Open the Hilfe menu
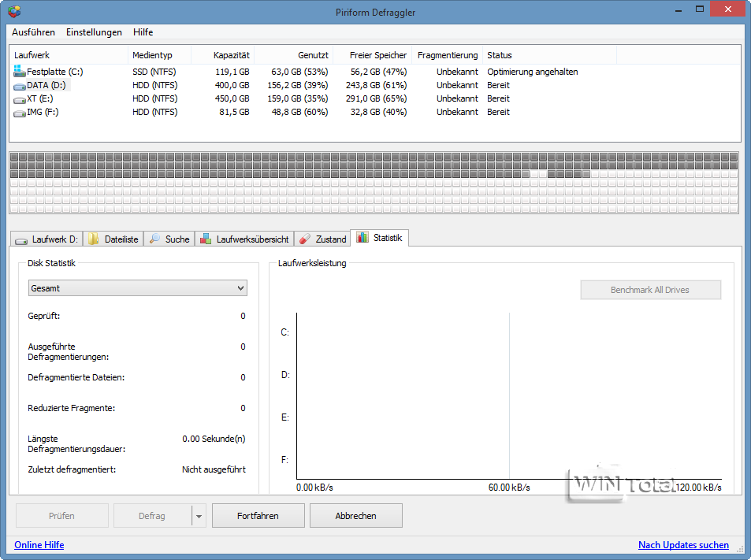 click(143, 32)
